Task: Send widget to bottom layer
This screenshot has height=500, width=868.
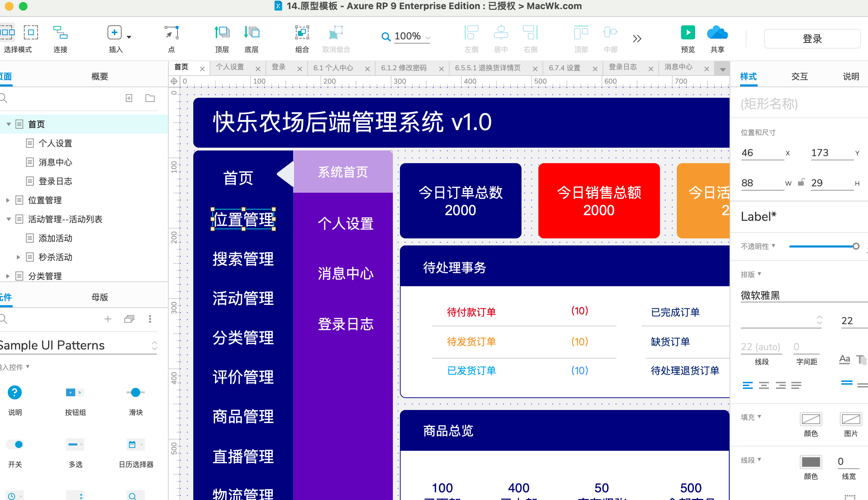Action: (252, 33)
